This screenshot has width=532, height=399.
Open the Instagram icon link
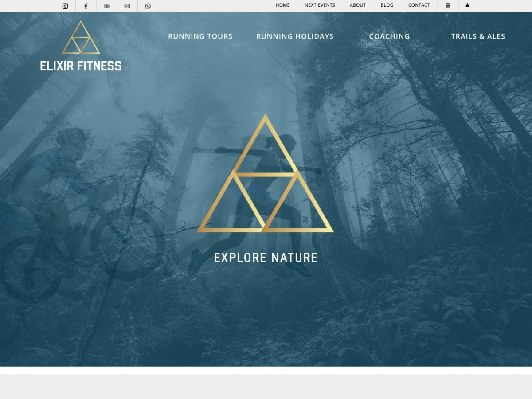point(65,6)
